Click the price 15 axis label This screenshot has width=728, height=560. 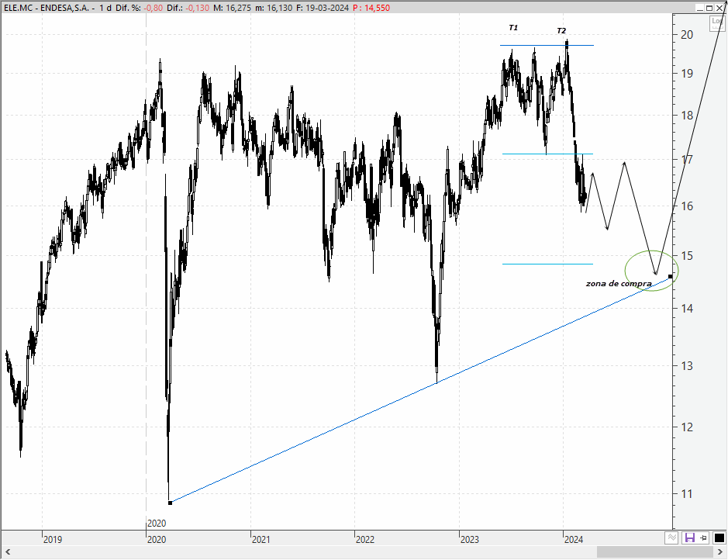[687, 256]
